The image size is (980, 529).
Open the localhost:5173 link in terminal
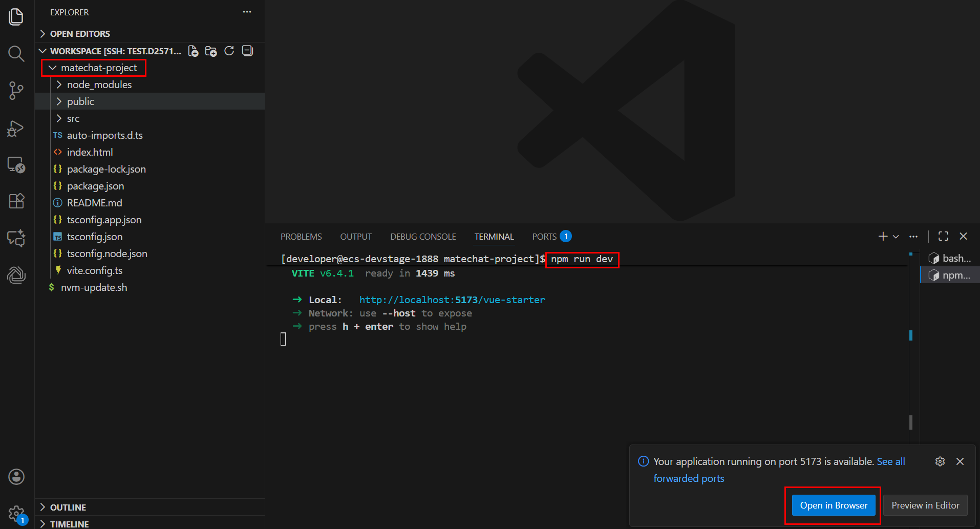pos(452,300)
